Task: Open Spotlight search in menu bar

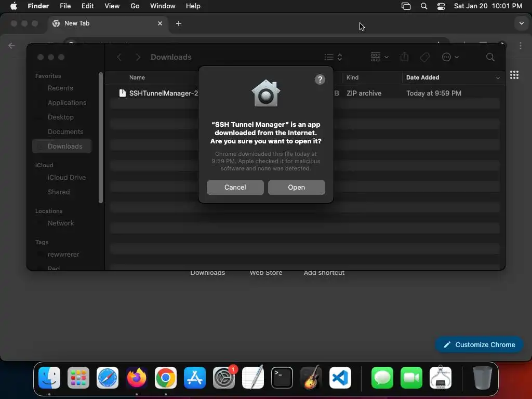Action: (424, 6)
